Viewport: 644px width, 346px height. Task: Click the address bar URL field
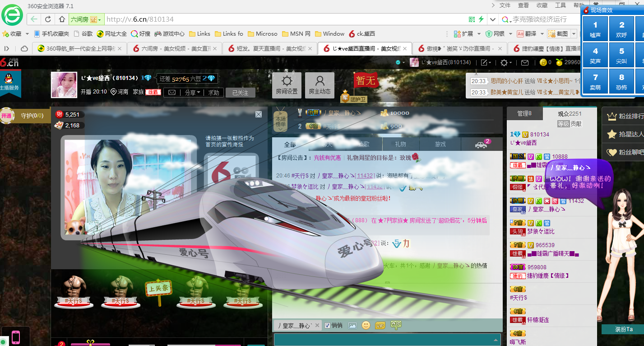coord(285,19)
